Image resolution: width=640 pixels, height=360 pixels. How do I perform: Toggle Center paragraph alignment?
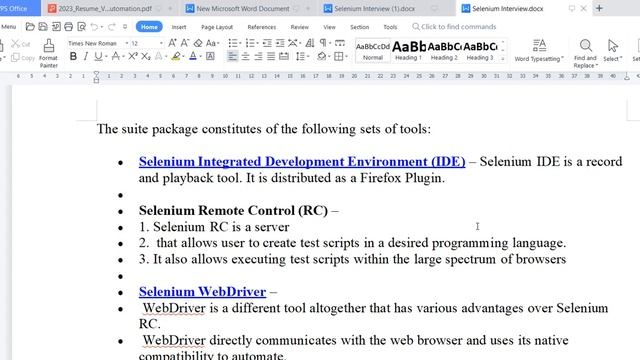pos(245,56)
